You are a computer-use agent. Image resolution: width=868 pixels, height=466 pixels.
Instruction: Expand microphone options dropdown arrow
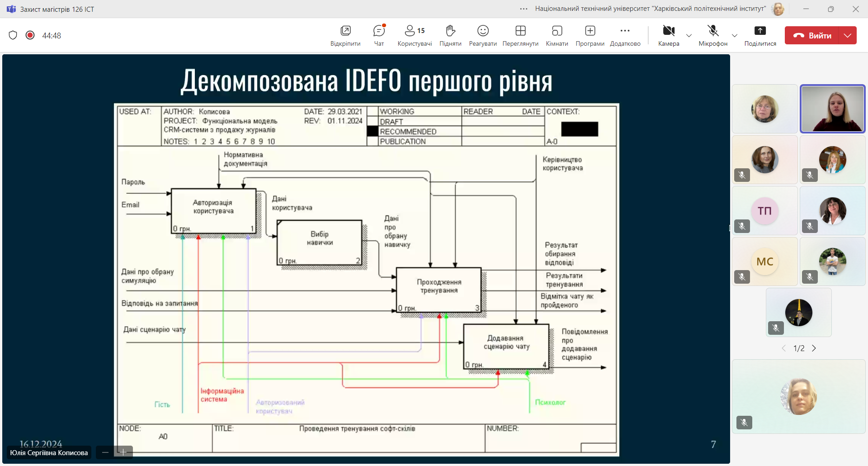735,35
